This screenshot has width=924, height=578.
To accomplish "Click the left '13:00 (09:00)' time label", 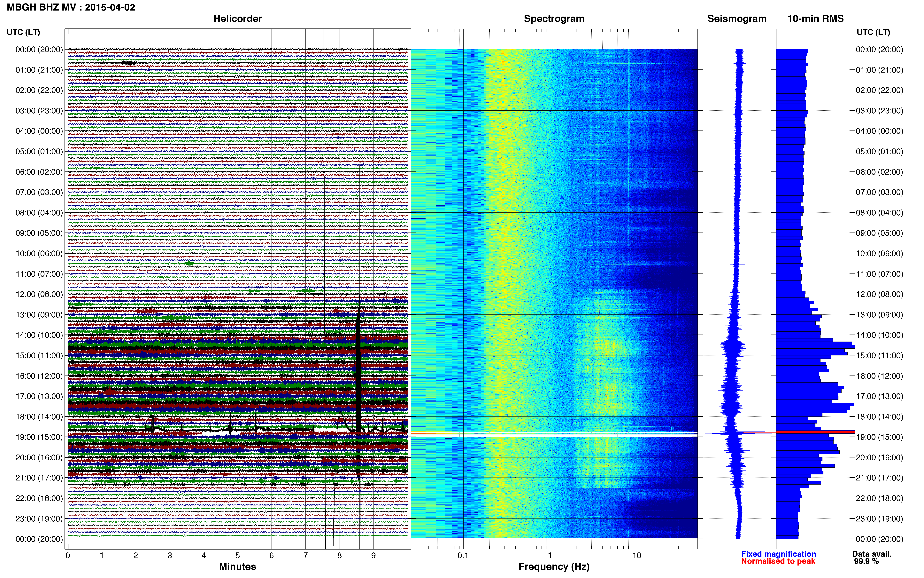I will [39, 315].
